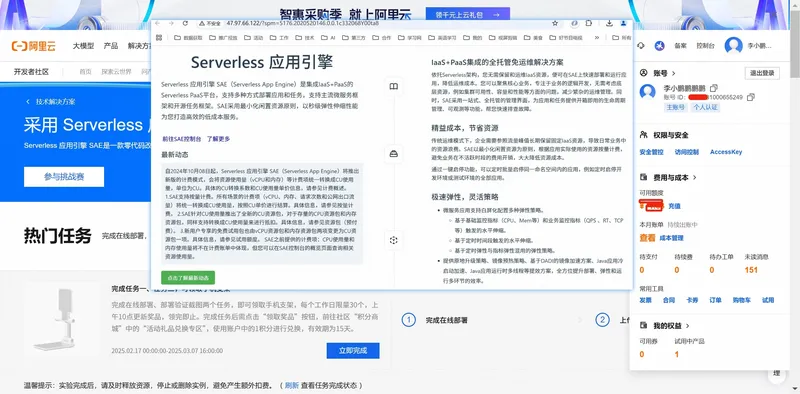This screenshot has width=800, height=394.
Task: Open 备案 in the top bar
Action: pos(680,45)
